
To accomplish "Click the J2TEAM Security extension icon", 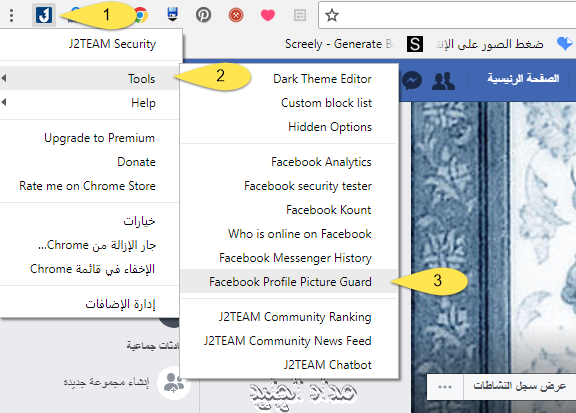I will [44, 15].
